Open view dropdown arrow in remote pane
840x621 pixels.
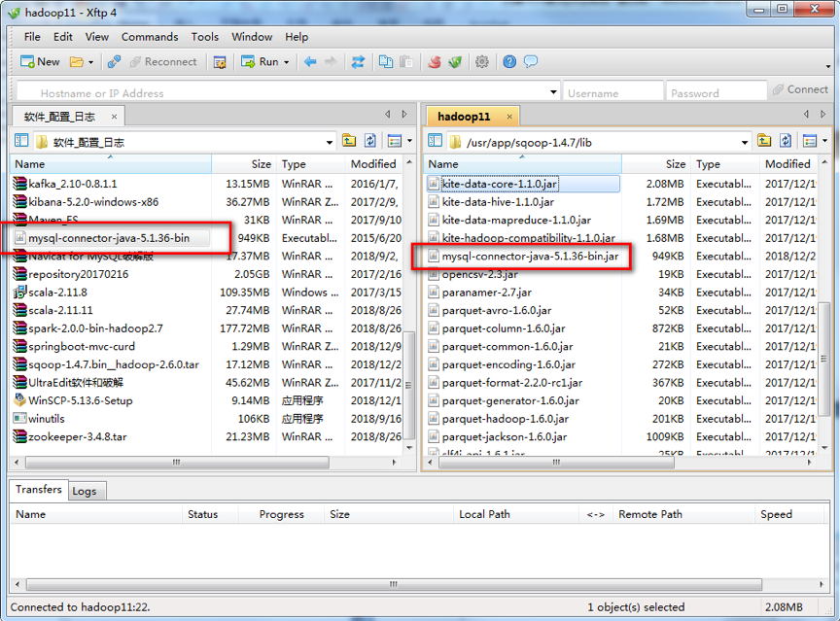point(825,141)
